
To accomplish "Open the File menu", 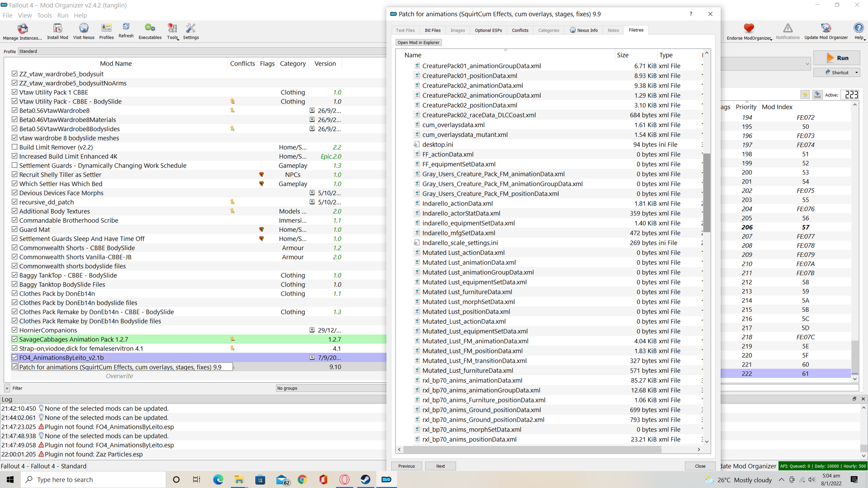I will click(8, 15).
